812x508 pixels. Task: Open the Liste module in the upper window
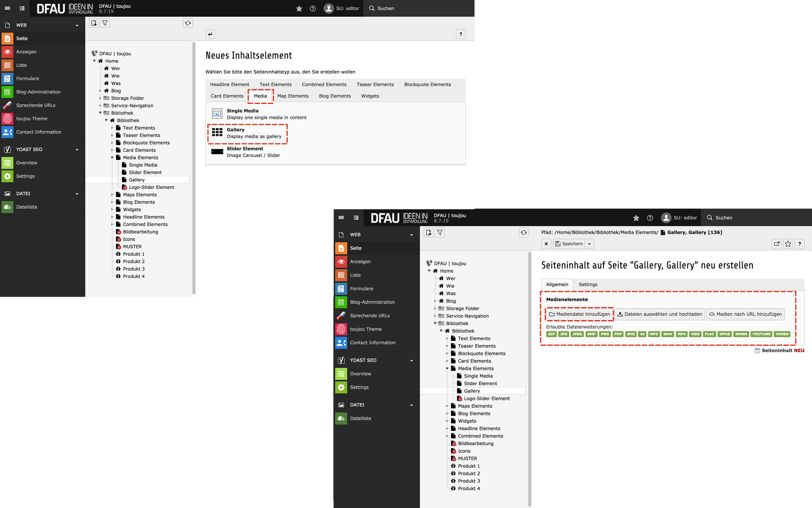point(43,65)
